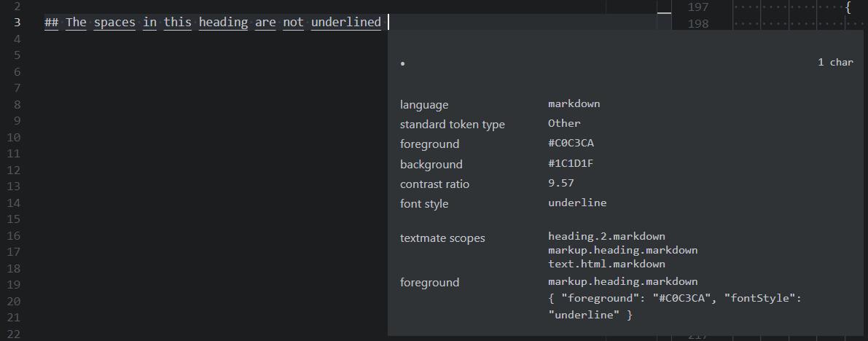Click the minimap slider beside the editor
This screenshot has width=868, height=341.
pyautogui.click(x=664, y=12)
